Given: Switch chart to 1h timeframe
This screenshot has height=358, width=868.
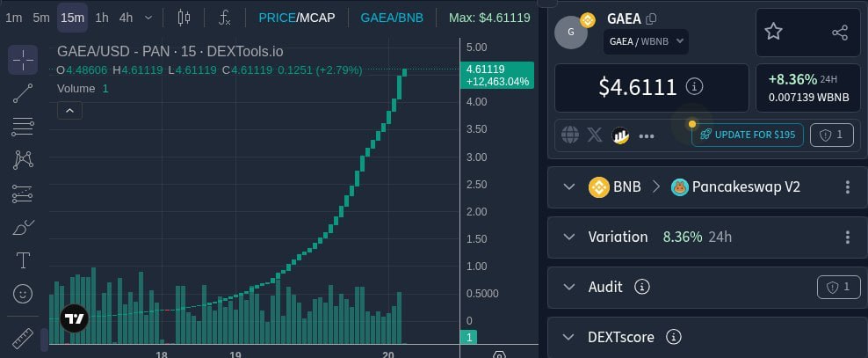Looking at the screenshot, I should coord(102,18).
